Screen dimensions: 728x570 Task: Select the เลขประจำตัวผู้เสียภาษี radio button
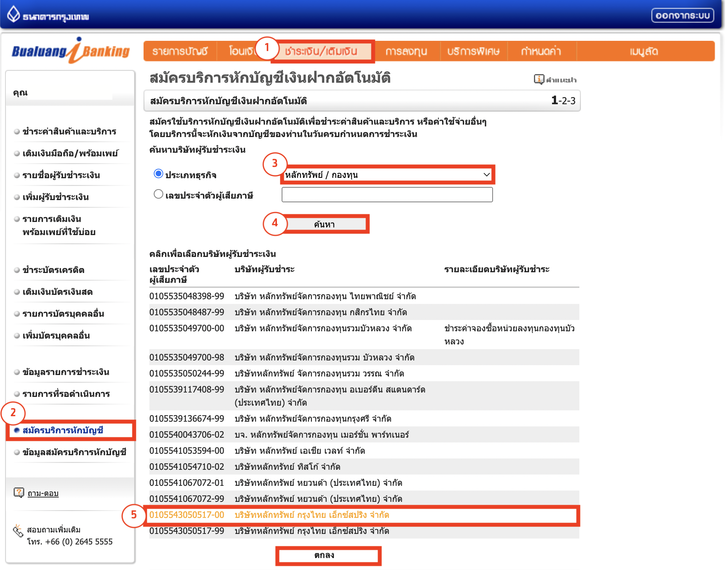[x=158, y=194]
